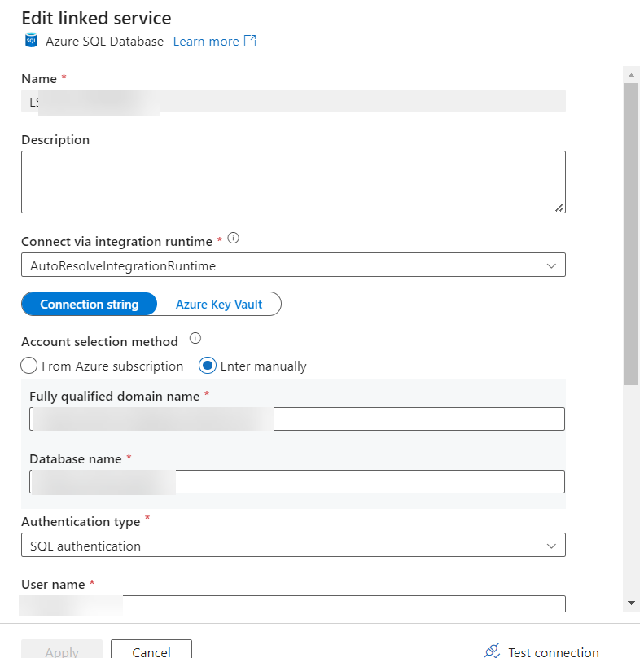The width and height of the screenshot is (644, 658).
Task: Select the Enter manually radio button
Action: pos(208,366)
